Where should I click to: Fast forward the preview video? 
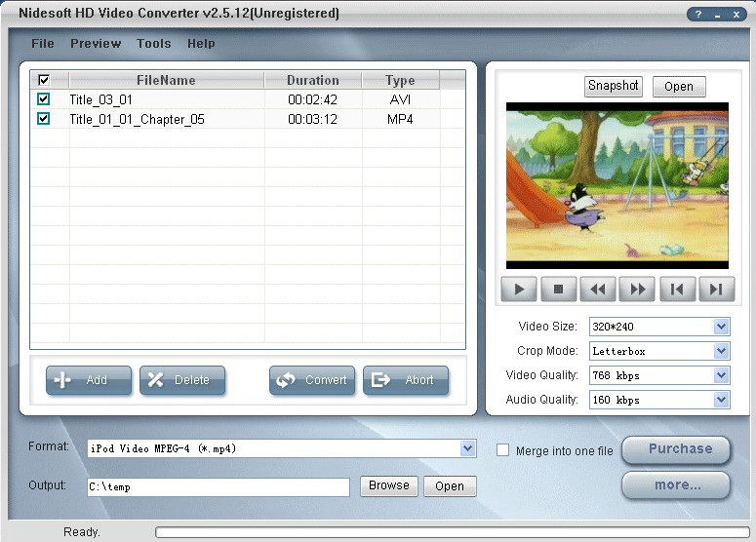tap(637, 290)
